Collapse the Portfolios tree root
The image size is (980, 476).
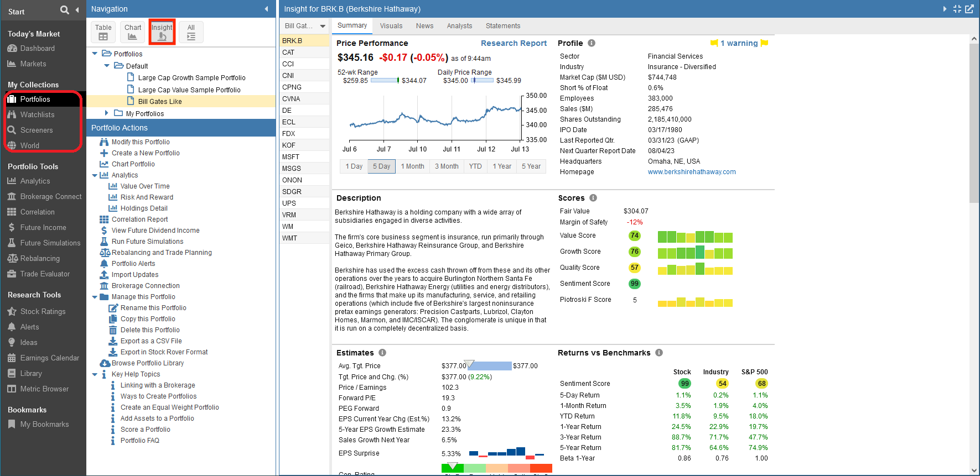(95, 54)
